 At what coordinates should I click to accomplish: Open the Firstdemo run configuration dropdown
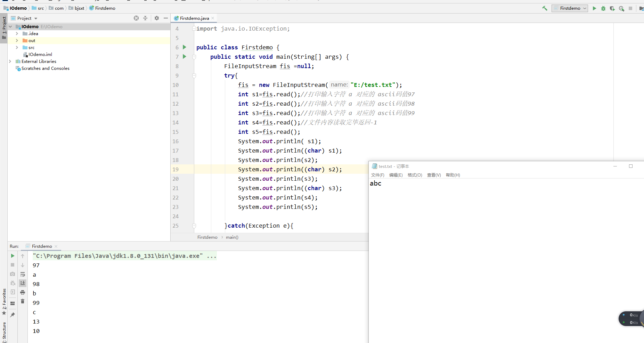[x=570, y=8]
